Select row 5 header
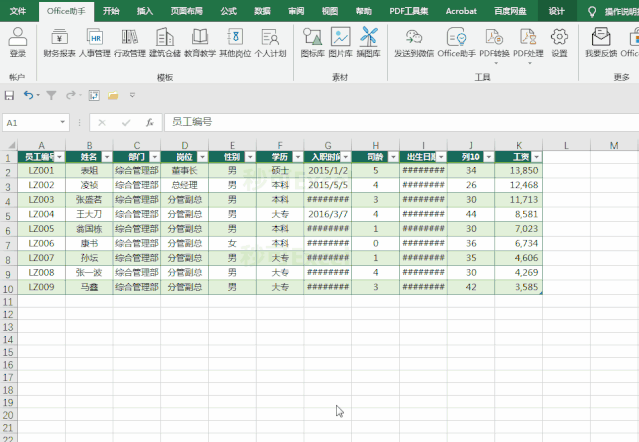639x442 pixels. tap(8, 215)
